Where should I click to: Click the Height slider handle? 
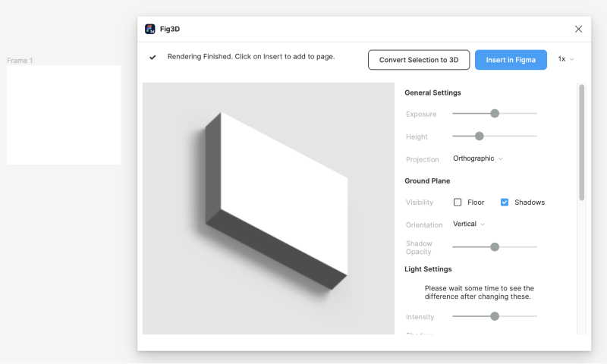point(479,136)
